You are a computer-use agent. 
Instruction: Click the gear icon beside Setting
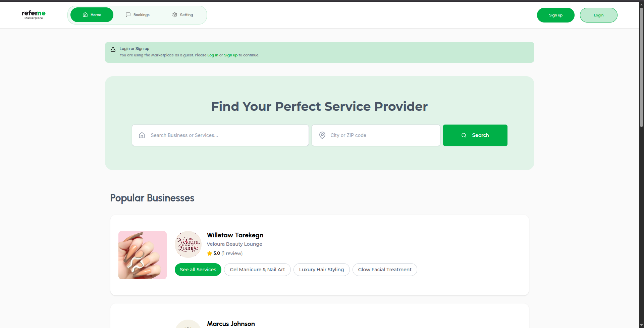pos(175,15)
